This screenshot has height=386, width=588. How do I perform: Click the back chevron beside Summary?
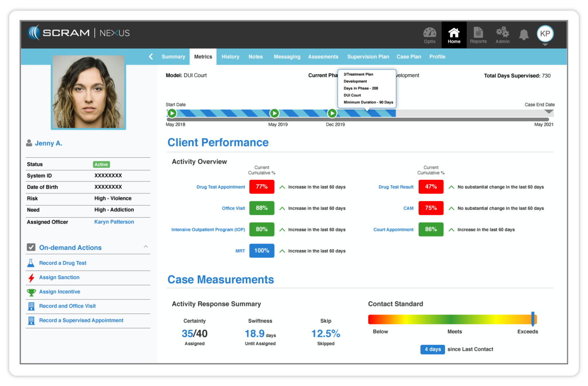point(151,56)
